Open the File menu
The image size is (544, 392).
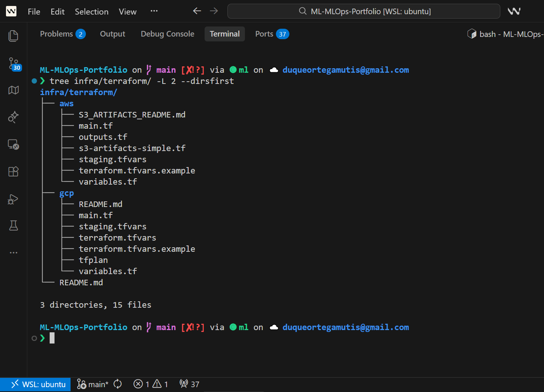pos(34,12)
